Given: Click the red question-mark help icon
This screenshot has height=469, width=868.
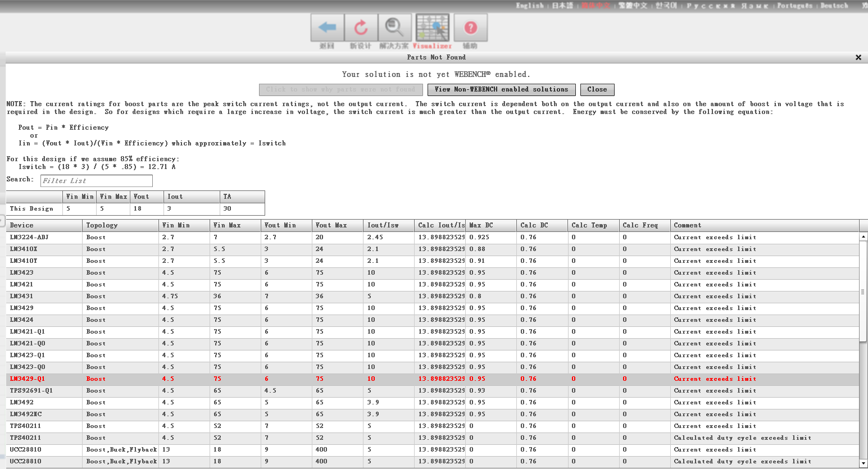Looking at the screenshot, I should point(471,28).
